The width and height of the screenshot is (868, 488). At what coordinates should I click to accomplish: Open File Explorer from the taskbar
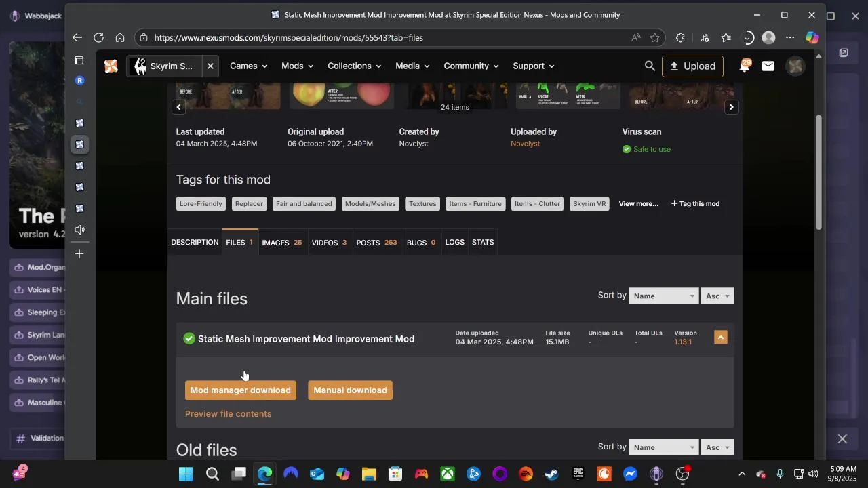point(369,474)
